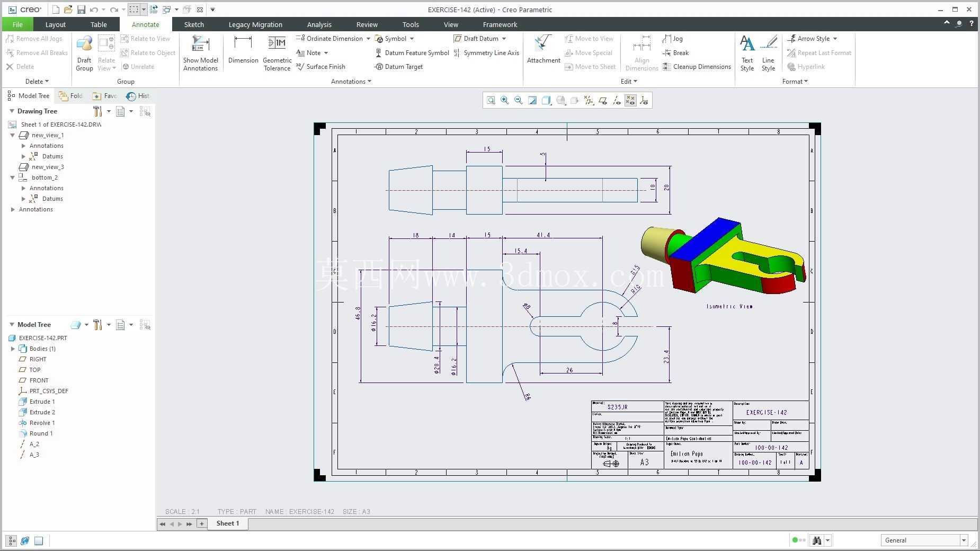Image resolution: width=980 pixels, height=551 pixels.
Task: Click the Refit view icon
Action: [x=491, y=100]
